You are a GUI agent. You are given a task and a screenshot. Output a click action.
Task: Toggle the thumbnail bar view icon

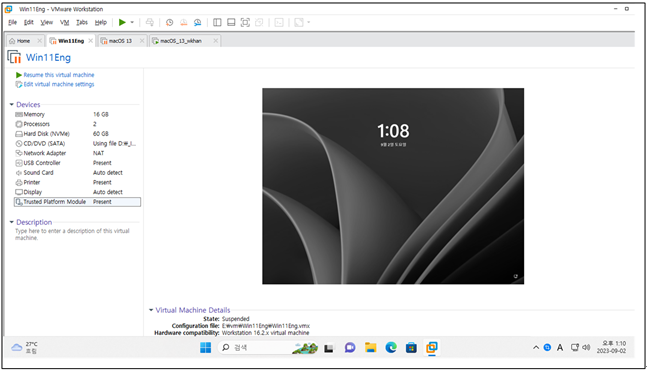tap(231, 22)
